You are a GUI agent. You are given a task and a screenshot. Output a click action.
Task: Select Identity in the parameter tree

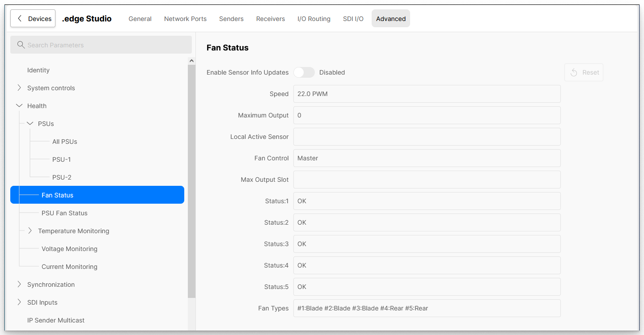[38, 70]
